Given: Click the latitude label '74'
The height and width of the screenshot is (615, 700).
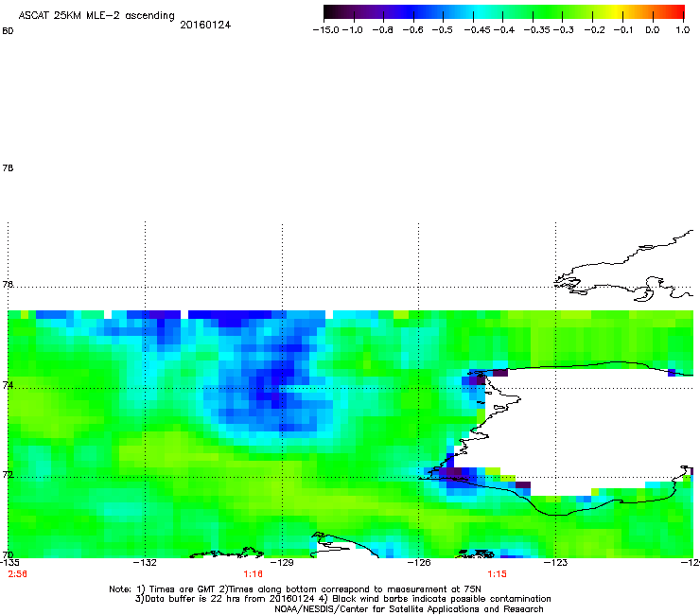Looking at the screenshot, I should (x=8, y=385).
